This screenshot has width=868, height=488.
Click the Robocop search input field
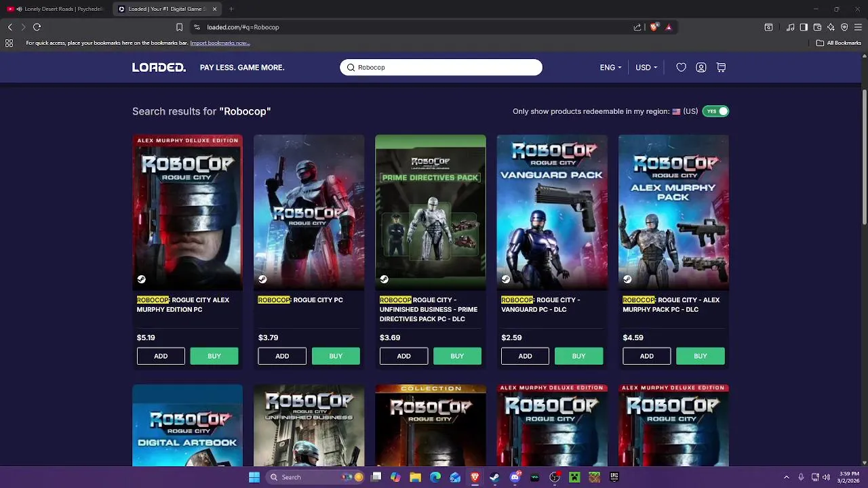(441, 68)
